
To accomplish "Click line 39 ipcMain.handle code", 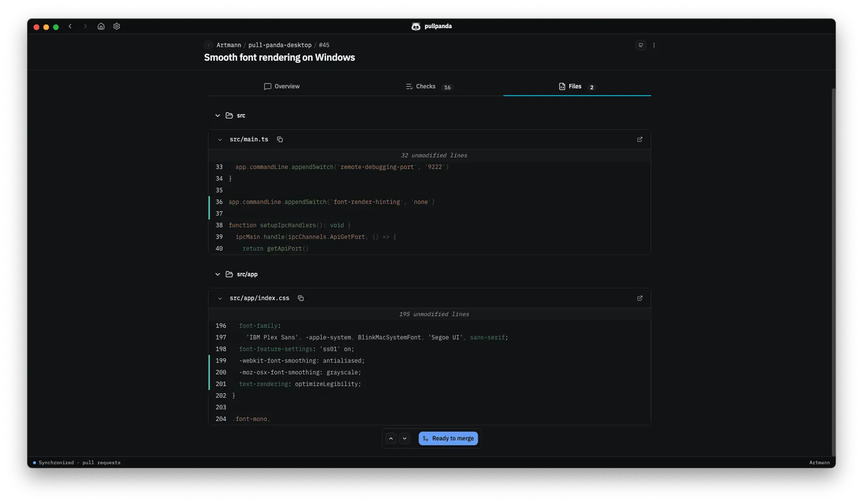I will (x=430, y=237).
